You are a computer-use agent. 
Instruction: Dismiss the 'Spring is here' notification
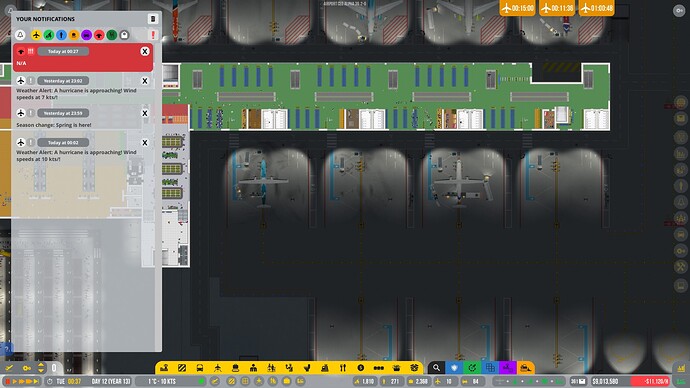[x=144, y=113]
